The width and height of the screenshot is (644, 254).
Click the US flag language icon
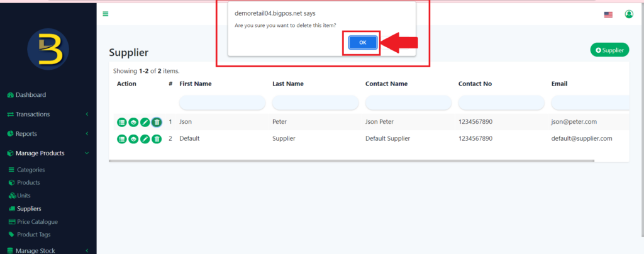click(x=608, y=14)
